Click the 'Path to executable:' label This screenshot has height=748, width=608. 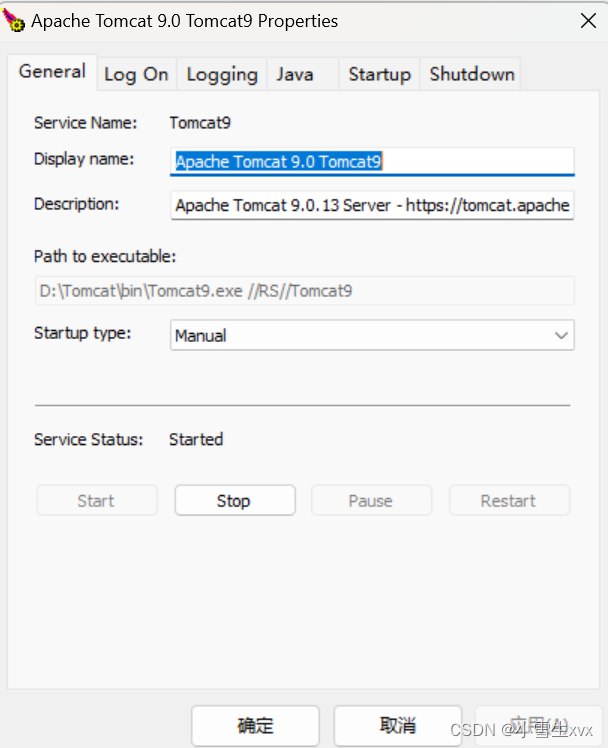tap(105, 257)
